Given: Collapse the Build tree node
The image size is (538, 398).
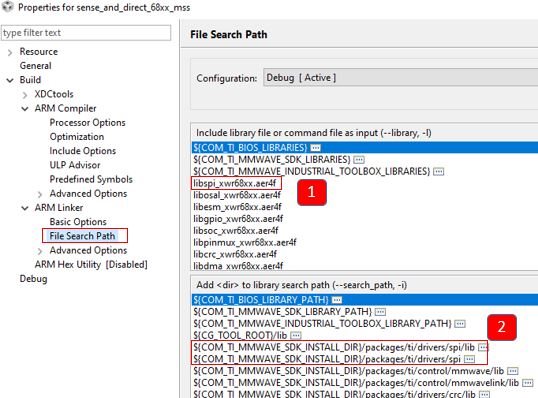Looking at the screenshot, I should click(10, 80).
